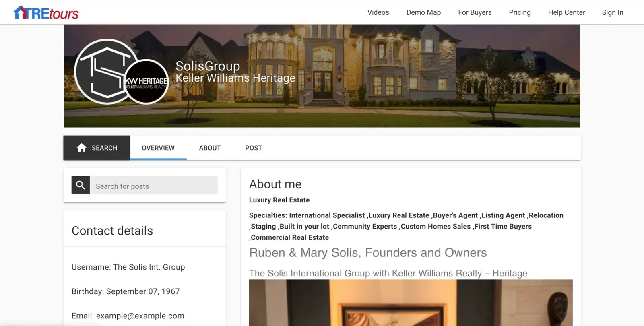Image resolution: width=644 pixels, height=326 pixels.
Task: Open the Pricing page
Action: click(520, 12)
